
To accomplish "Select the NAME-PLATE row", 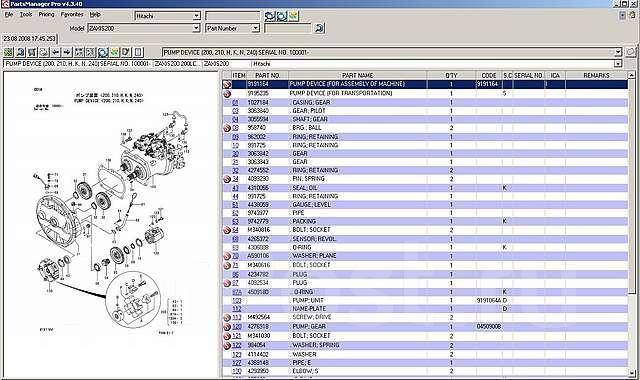I will tap(425, 309).
